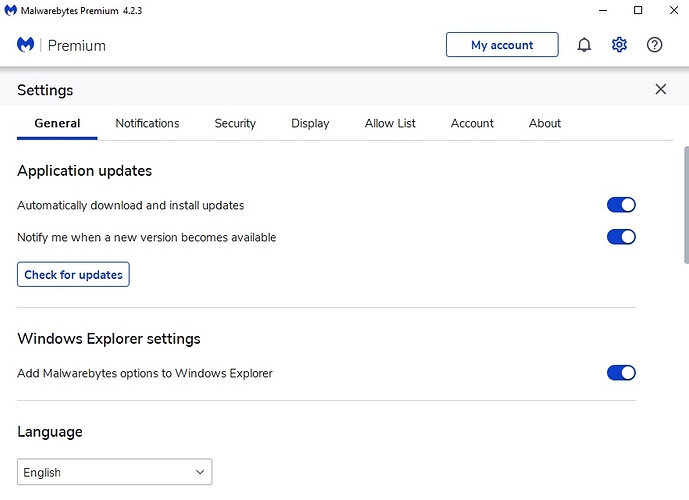
Task: Click the Malwarebytes title bar icon
Action: (x=9, y=10)
